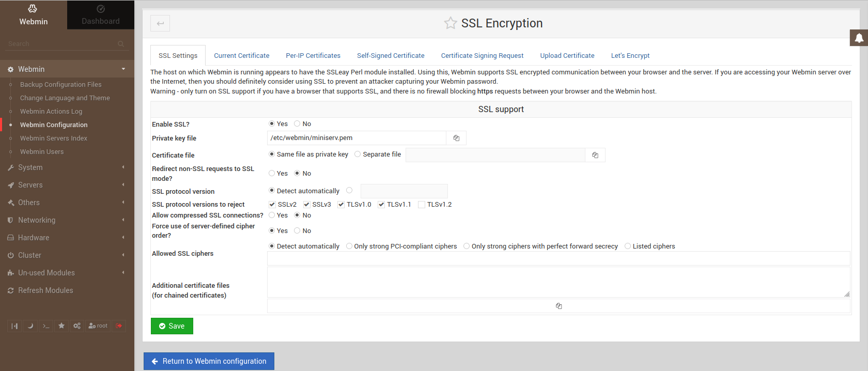Viewport: 868px width, 371px height.
Task: Click the green Save button
Action: 172,326
